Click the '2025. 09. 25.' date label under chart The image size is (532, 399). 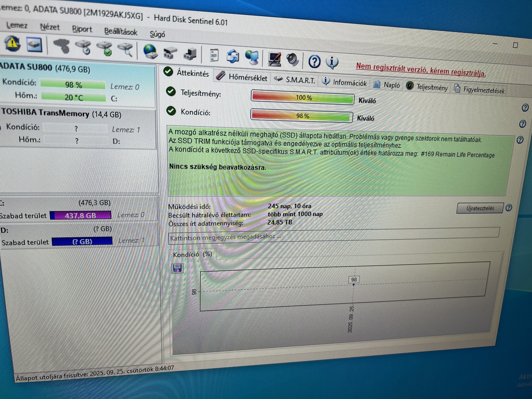tap(351, 319)
